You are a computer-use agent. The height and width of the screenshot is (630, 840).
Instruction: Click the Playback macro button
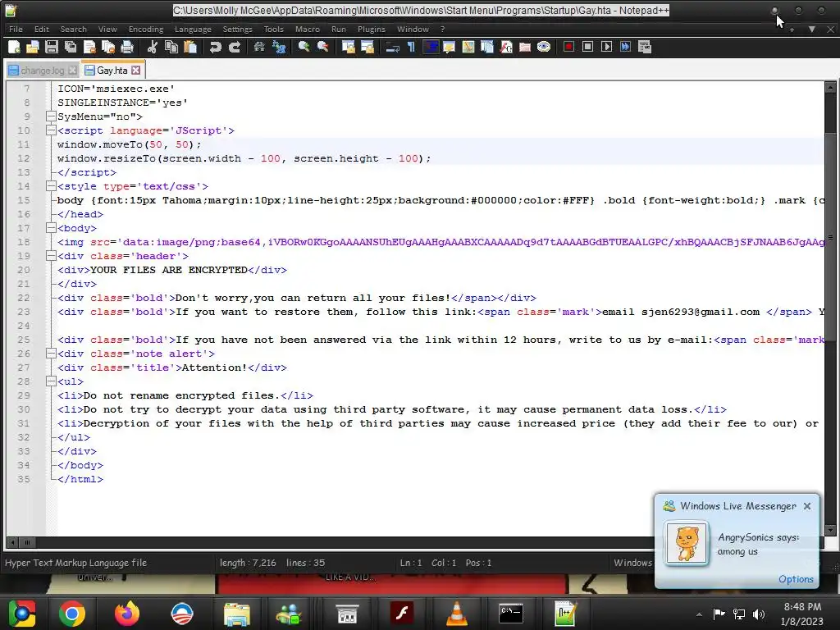pos(606,47)
